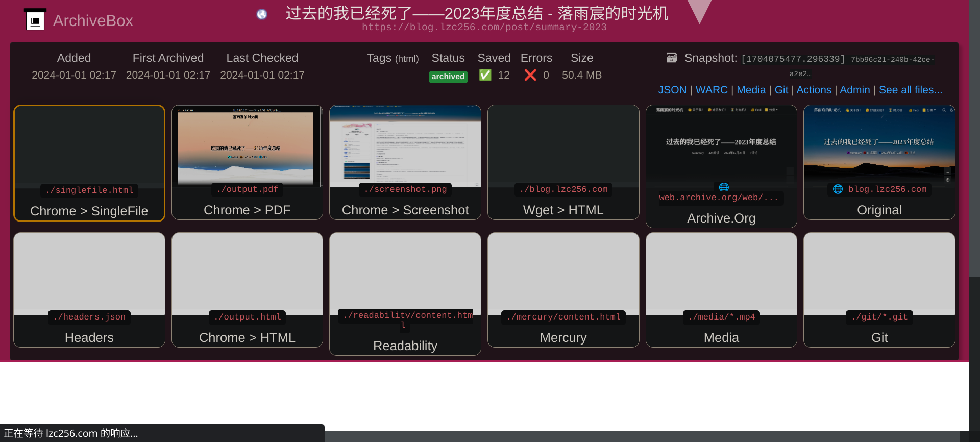Viewport: 980px width, 442px height.
Task: Click the red Errors cross icon
Action: pos(530,75)
